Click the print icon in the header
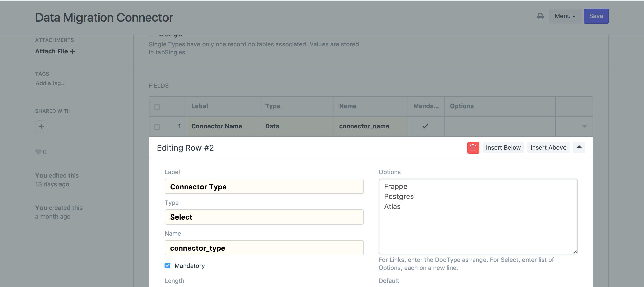644x287 pixels. click(x=541, y=16)
